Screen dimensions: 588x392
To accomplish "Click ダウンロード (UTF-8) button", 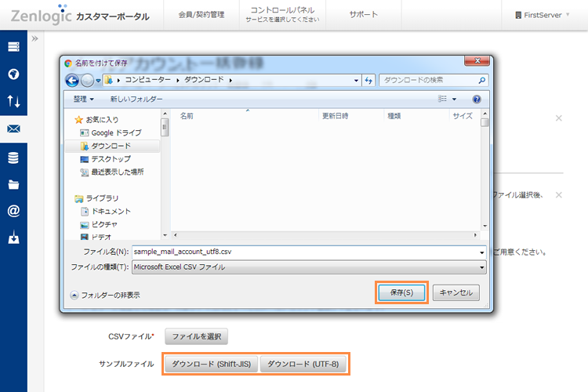I will point(303,364).
